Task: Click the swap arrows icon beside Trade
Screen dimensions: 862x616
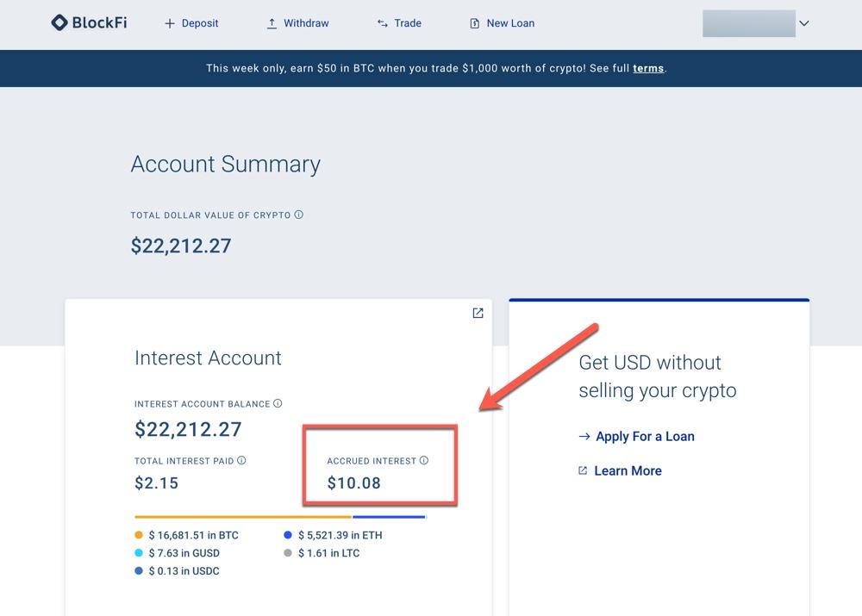Action: pyautogui.click(x=383, y=23)
